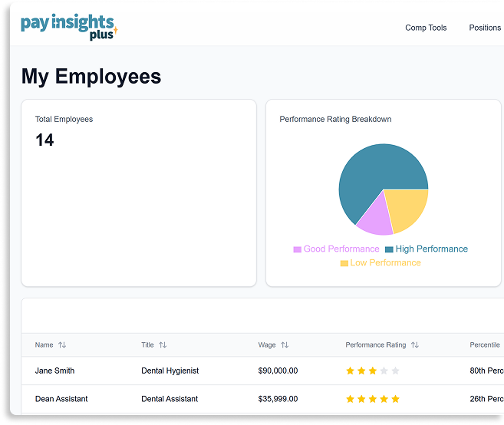The image size is (504, 425).
Task: Click Jane Smith's star rating
Action: point(373,371)
